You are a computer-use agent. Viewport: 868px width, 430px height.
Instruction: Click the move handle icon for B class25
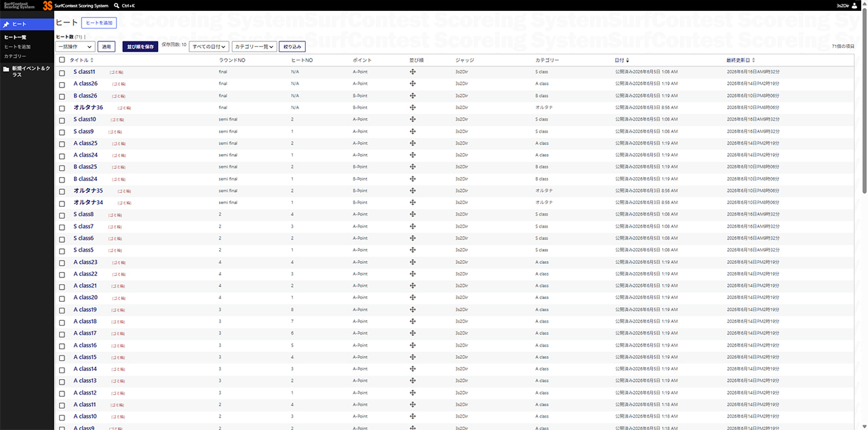(412, 167)
